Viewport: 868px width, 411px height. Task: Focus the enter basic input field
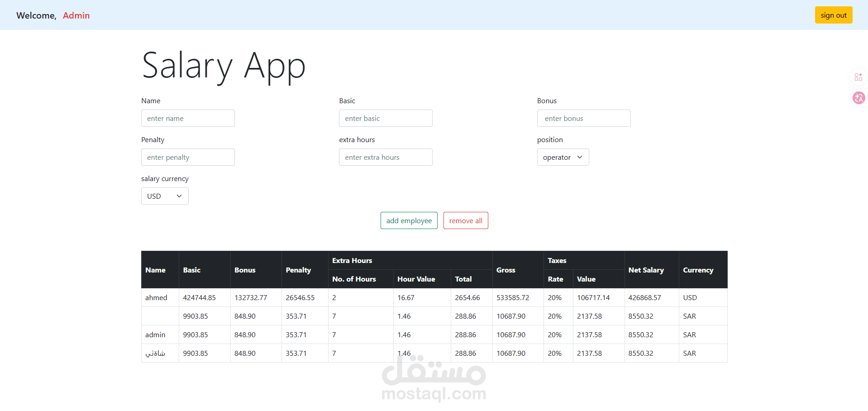tap(386, 118)
